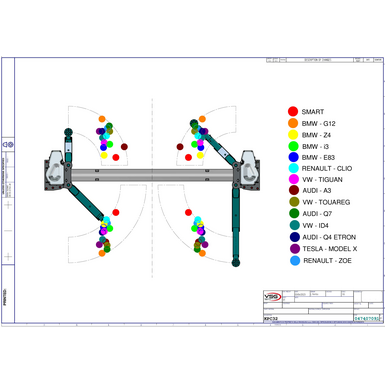Select the "VW - TIGUAN" legend text
The image size is (385, 385).
pyautogui.click(x=322, y=180)
